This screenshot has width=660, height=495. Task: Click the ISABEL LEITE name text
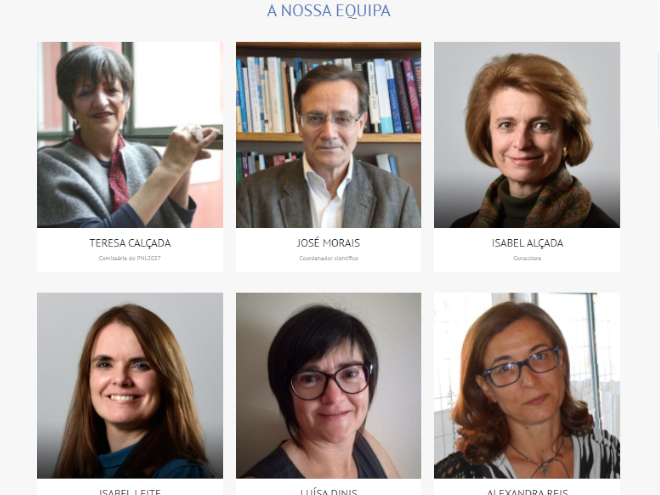point(130,492)
